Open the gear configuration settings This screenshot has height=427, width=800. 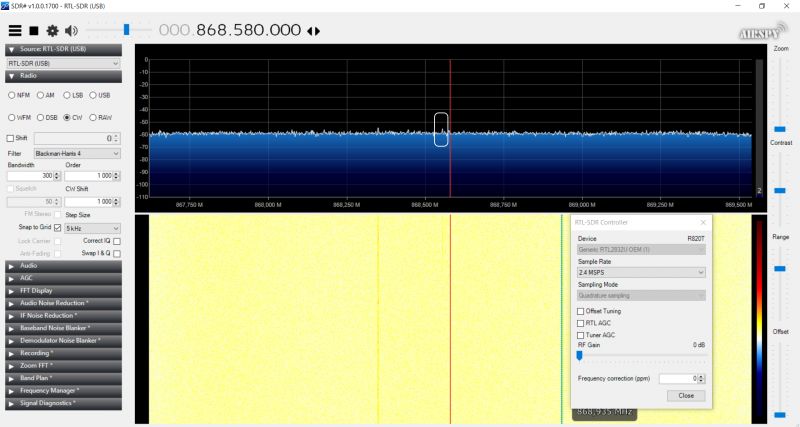52,31
